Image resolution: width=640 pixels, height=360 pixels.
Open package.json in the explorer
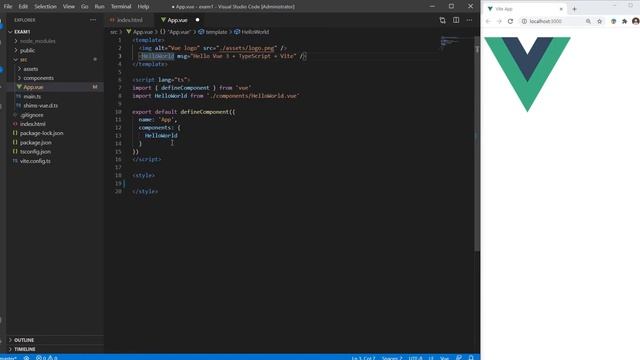[x=55, y=142]
